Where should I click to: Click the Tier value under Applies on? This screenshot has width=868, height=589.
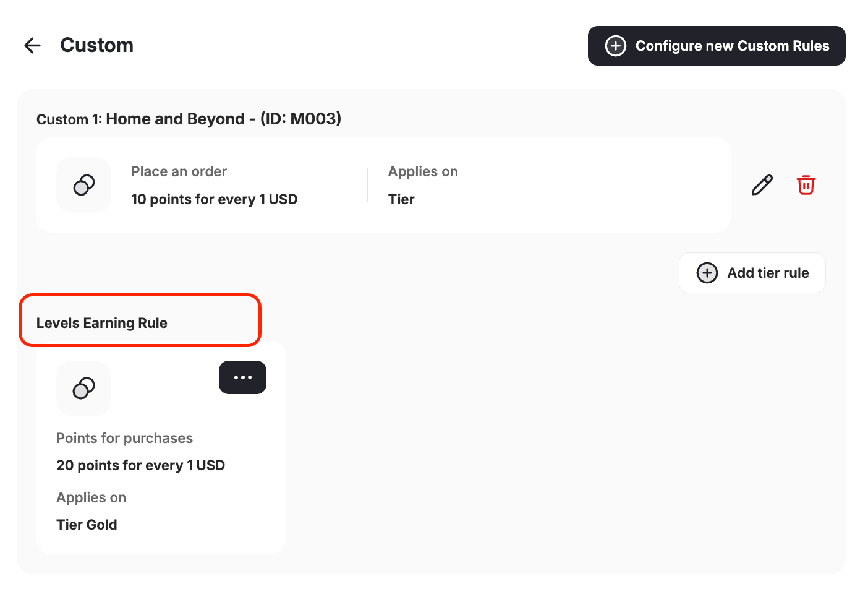coord(401,199)
